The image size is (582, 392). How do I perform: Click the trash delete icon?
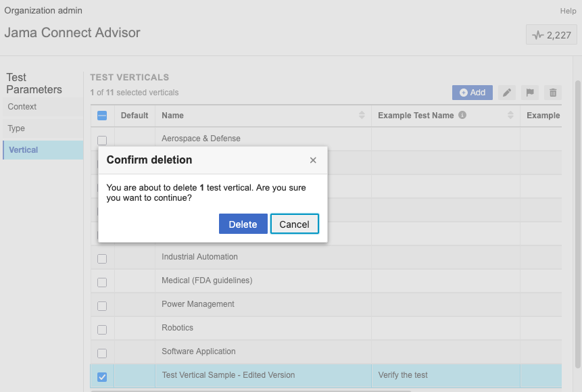coord(553,93)
